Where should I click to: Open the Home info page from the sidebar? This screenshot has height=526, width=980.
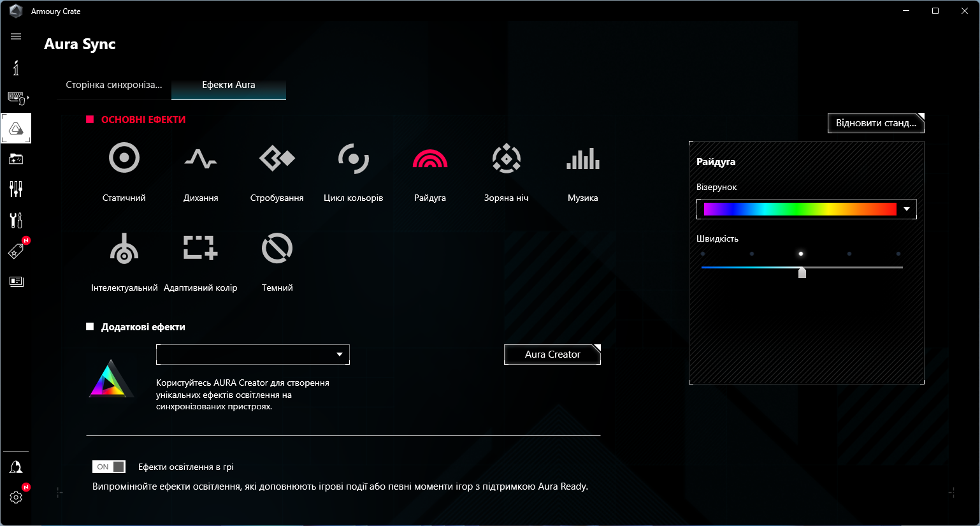click(x=16, y=68)
